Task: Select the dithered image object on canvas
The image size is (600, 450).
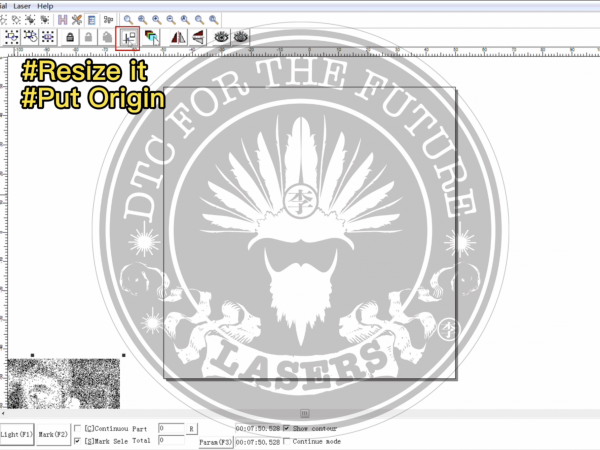Action: (x=64, y=383)
